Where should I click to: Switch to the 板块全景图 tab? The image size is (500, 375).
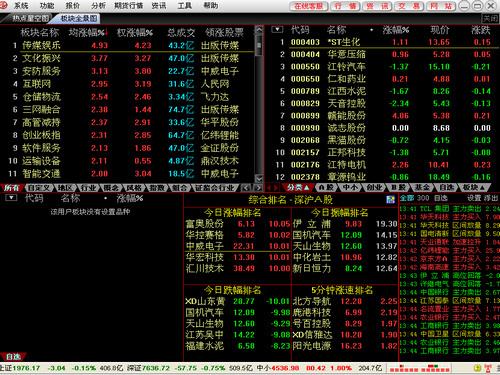(78, 18)
